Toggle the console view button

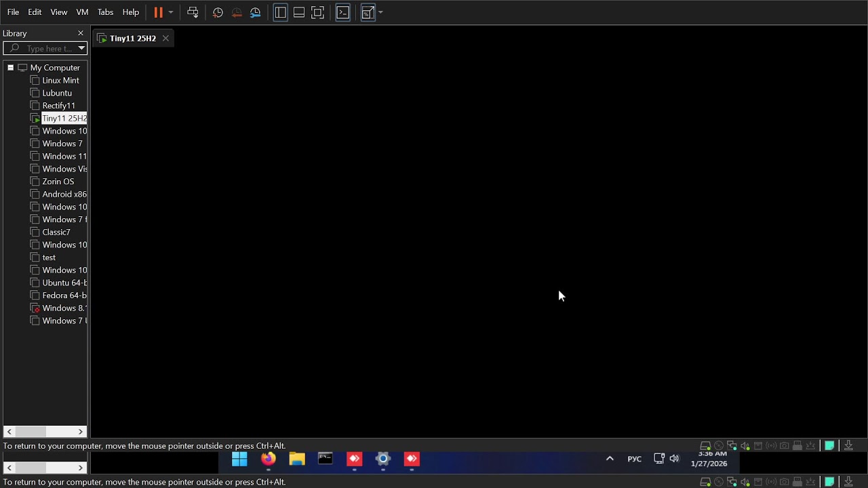tap(343, 12)
